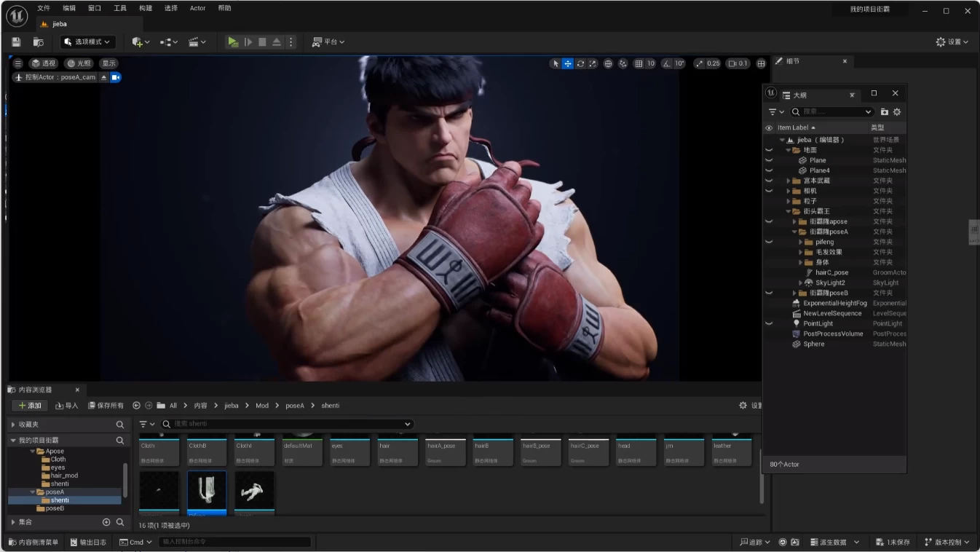Image resolution: width=980 pixels, height=552 pixels.
Task: Open the 工具 menu
Action: 119,8
